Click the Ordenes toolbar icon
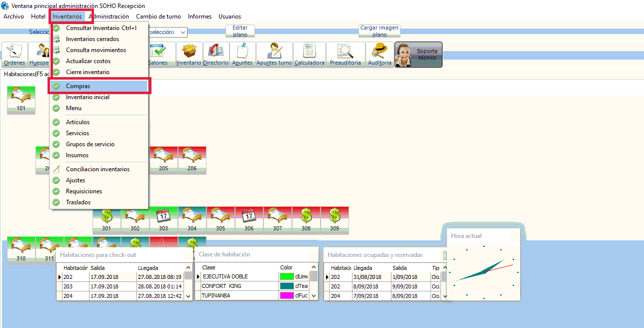Screen dimensions: 644x328 (x=14, y=54)
